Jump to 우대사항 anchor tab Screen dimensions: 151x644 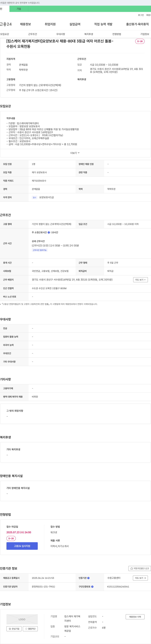pyautogui.click(x=61, y=34)
